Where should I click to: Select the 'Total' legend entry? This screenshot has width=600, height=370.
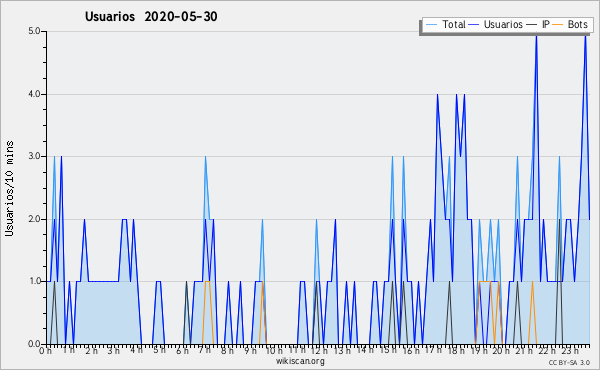click(454, 24)
